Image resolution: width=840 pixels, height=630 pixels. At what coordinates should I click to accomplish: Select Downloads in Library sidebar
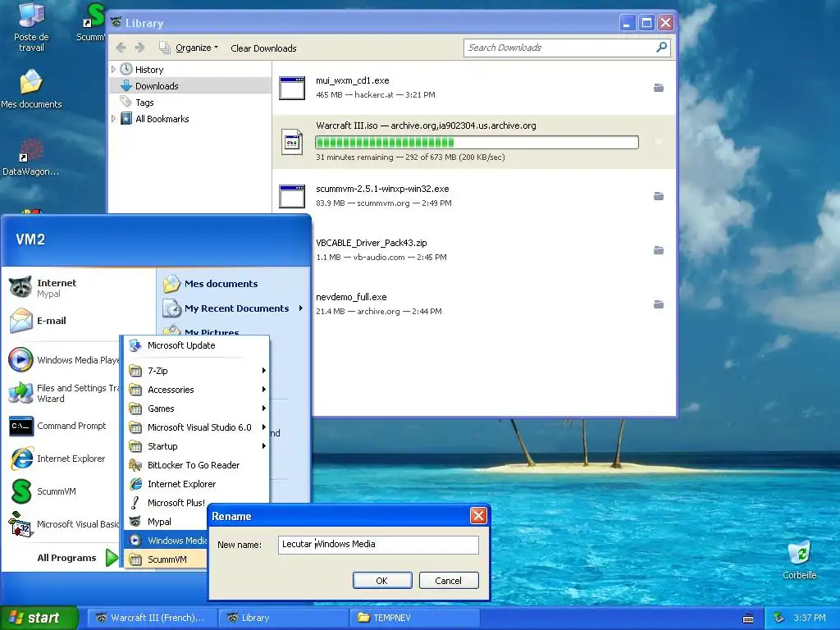(x=190, y=85)
